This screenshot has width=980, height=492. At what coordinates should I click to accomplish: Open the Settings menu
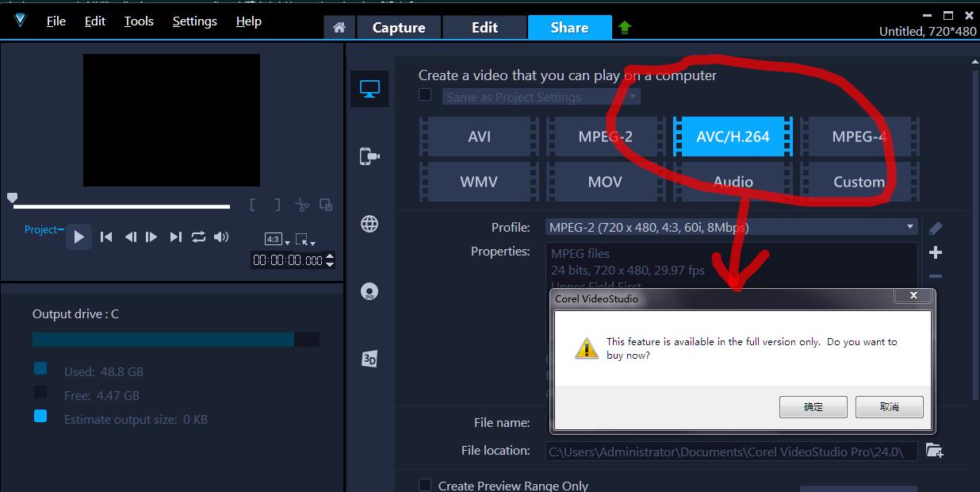195,21
